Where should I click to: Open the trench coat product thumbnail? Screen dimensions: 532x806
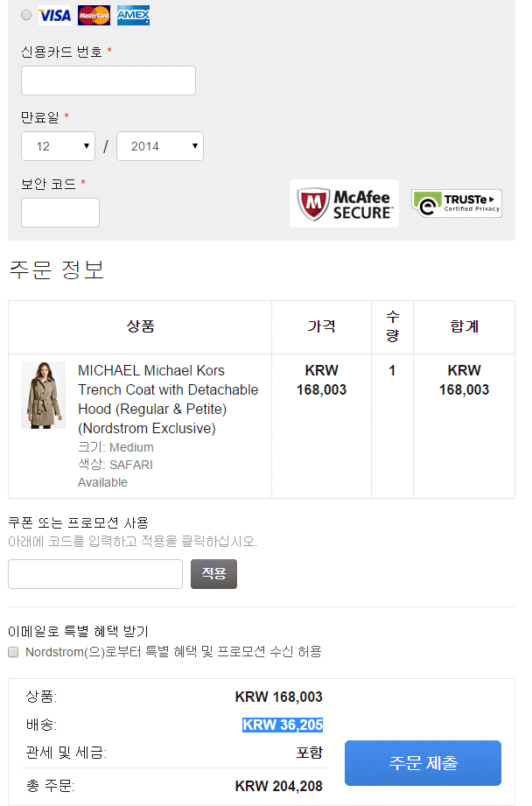[43, 396]
